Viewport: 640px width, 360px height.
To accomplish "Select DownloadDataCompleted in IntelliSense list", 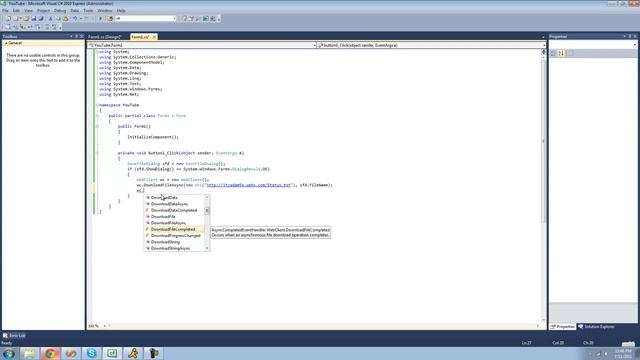I will coord(174,210).
